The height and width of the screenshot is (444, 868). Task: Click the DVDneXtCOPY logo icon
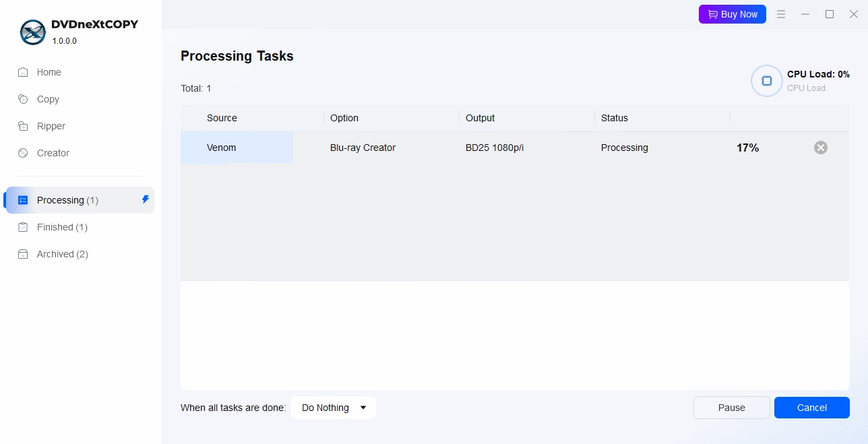(32, 32)
